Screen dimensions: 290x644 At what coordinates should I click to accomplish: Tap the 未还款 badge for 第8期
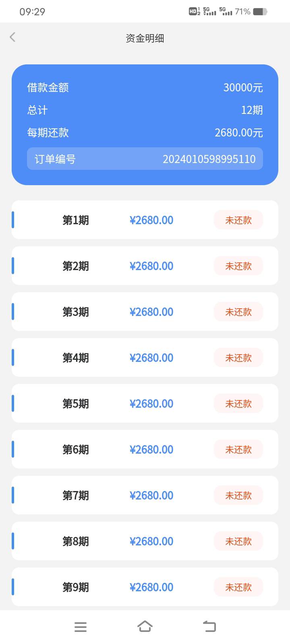point(238,541)
